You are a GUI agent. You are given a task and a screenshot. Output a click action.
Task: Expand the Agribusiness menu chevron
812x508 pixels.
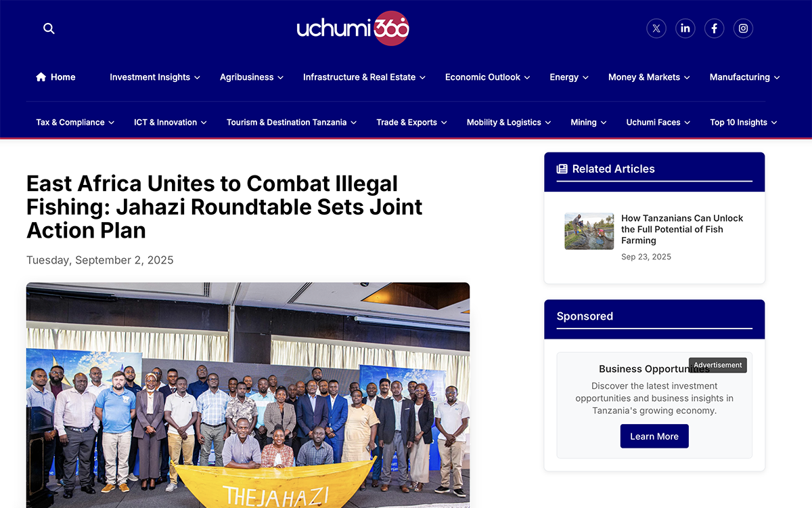tap(280, 78)
